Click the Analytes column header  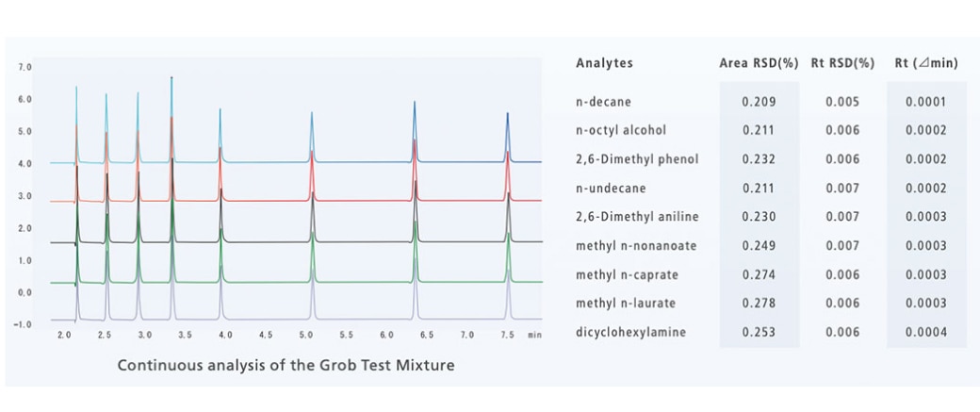pyautogui.click(x=604, y=63)
